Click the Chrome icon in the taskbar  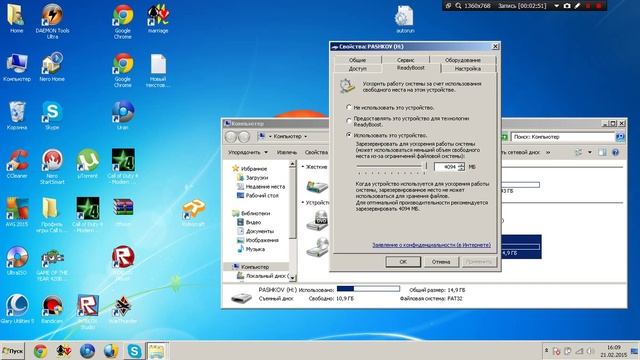pyautogui.click(x=40, y=351)
